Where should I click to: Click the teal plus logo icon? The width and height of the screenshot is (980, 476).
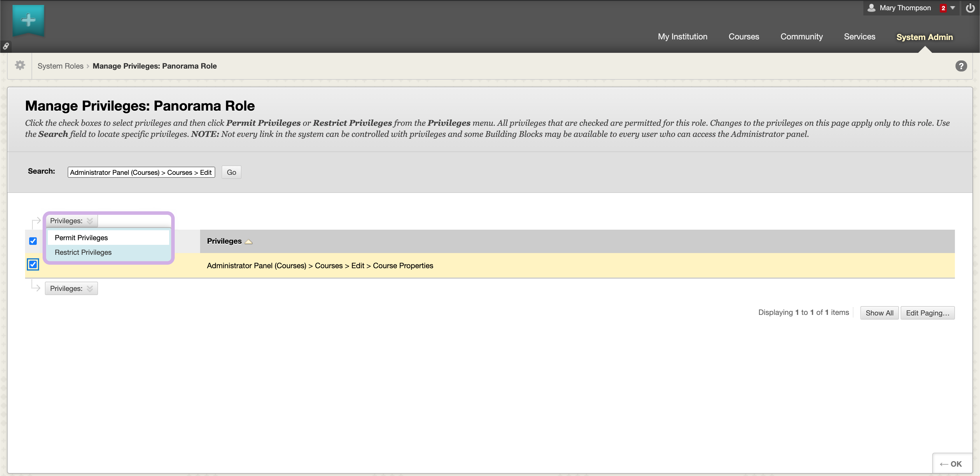tap(29, 20)
